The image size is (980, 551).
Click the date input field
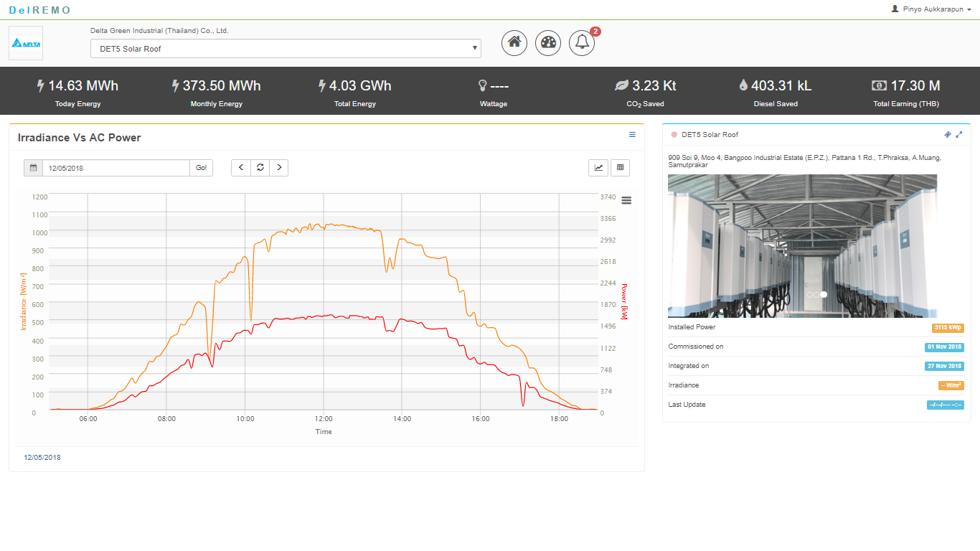coord(116,168)
